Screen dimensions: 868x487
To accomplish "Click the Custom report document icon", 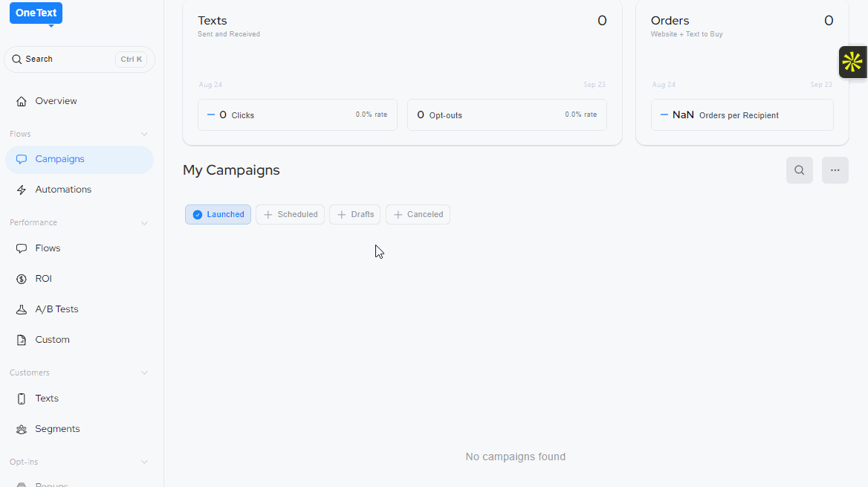I will [22, 341].
